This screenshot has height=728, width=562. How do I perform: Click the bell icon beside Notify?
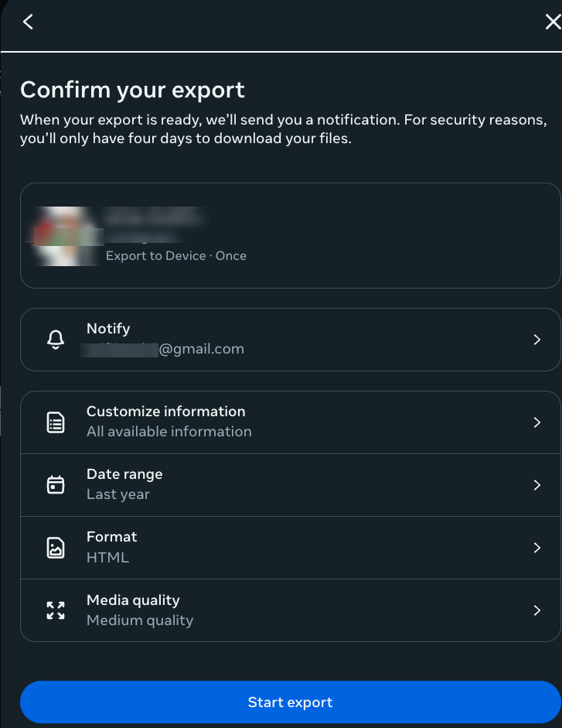(54, 339)
